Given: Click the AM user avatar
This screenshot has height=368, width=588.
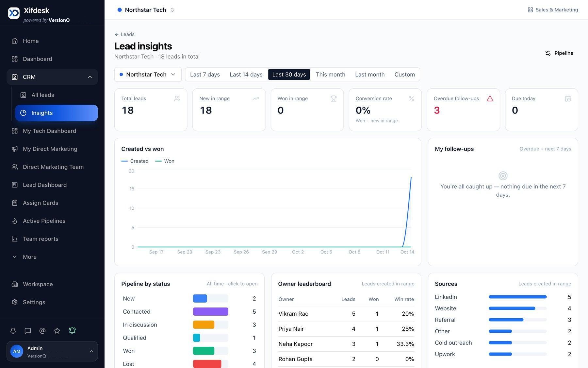Looking at the screenshot, I should (17, 351).
